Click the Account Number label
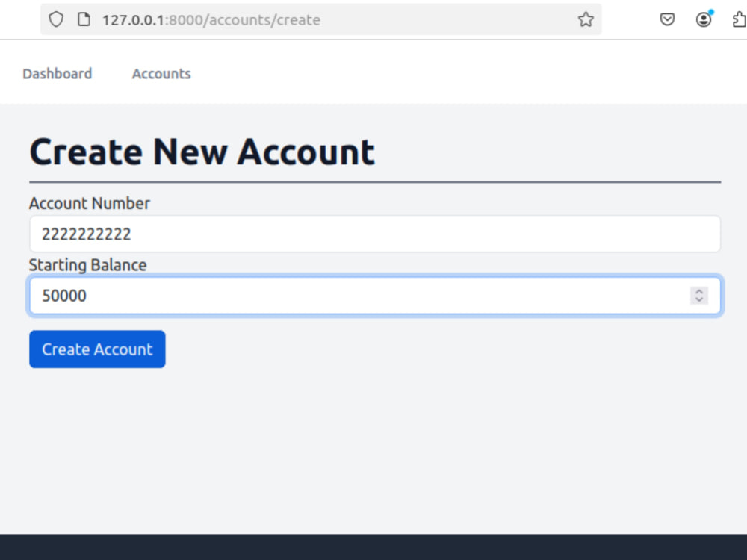The image size is (747, 560). coord(90,203)
